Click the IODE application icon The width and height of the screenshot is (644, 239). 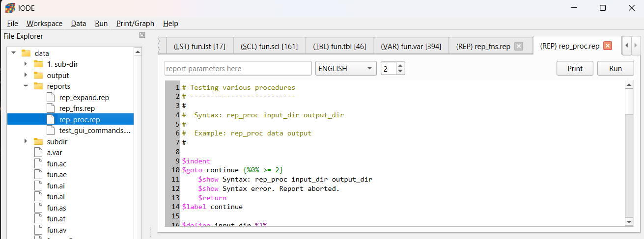(x=10, y=8)
